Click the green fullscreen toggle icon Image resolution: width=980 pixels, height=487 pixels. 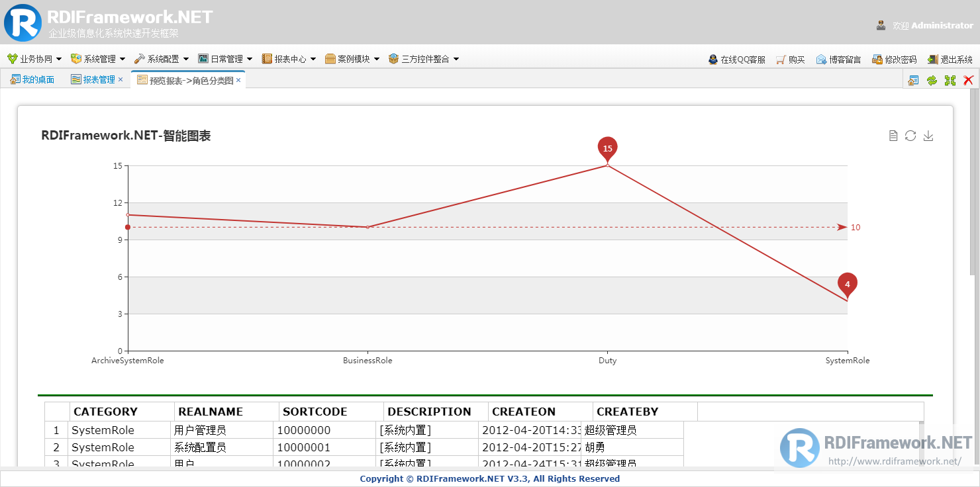coord(950,80)
